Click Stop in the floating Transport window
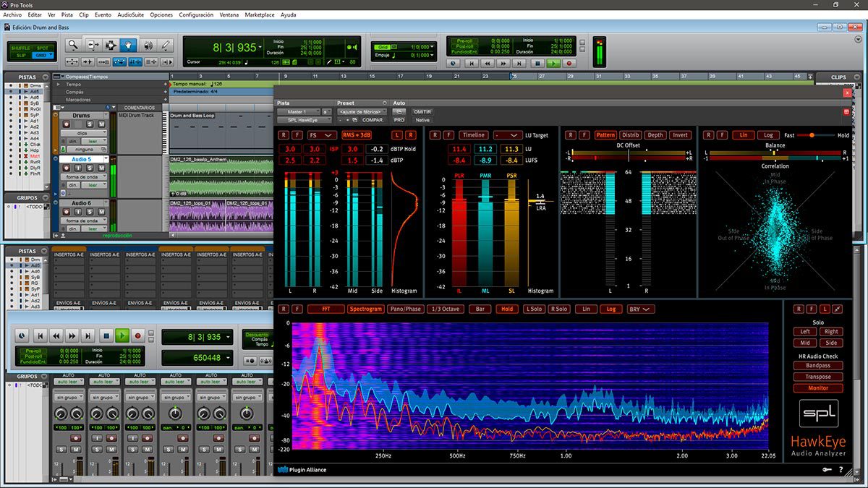Screen dimensions: 868x488 pyautogui.click(x=106, y=335)
